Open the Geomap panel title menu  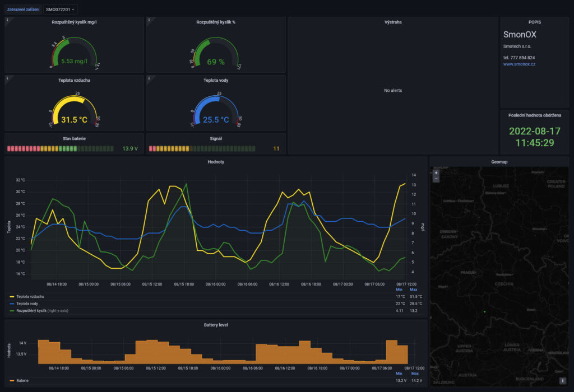pyautogui.click(x=498, y=162)
